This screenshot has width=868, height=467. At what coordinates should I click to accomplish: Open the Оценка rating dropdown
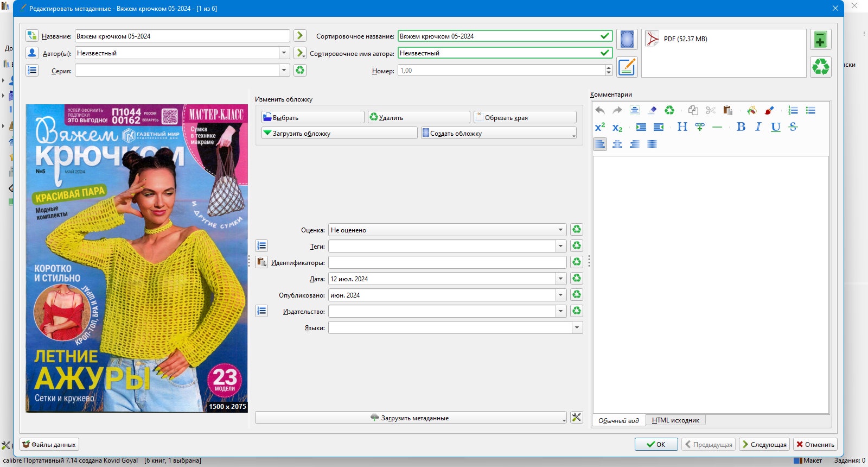point(560,230)
